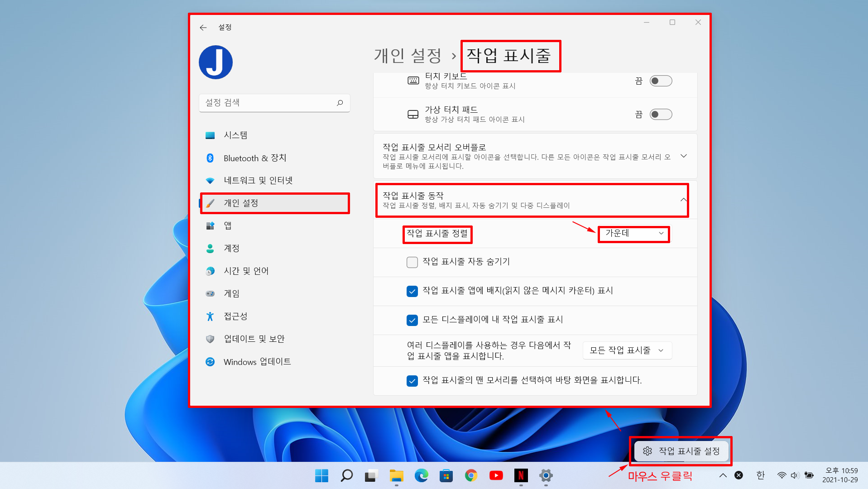
Task: Check 작업 표시줄 자동 숨기기 checkbox
Action: (412, 262)
